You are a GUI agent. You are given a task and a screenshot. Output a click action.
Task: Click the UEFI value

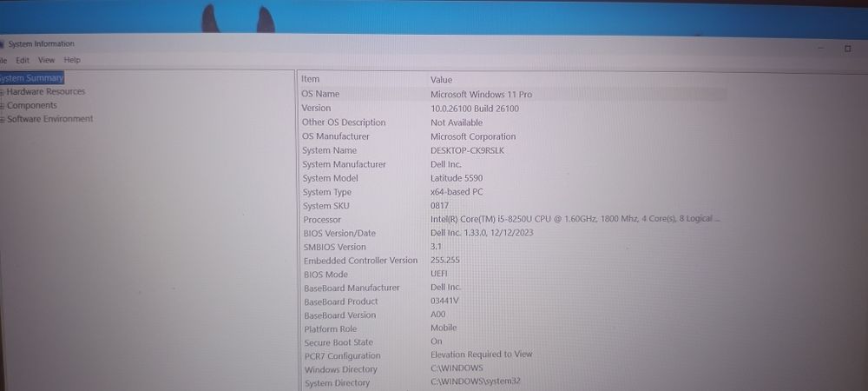click(x=439, y=274)
